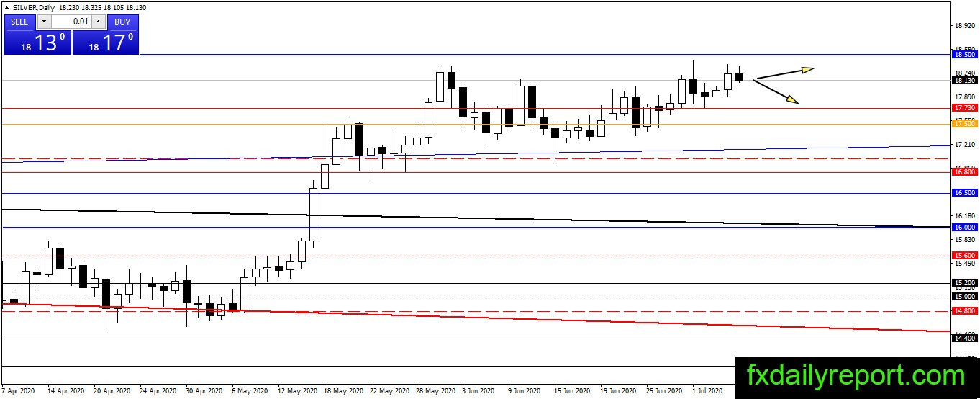Image resolution: width=980 pixels, height=399 pixels.
Task: Click the 17.210 price scale value
Action: [x=964, y=144]
